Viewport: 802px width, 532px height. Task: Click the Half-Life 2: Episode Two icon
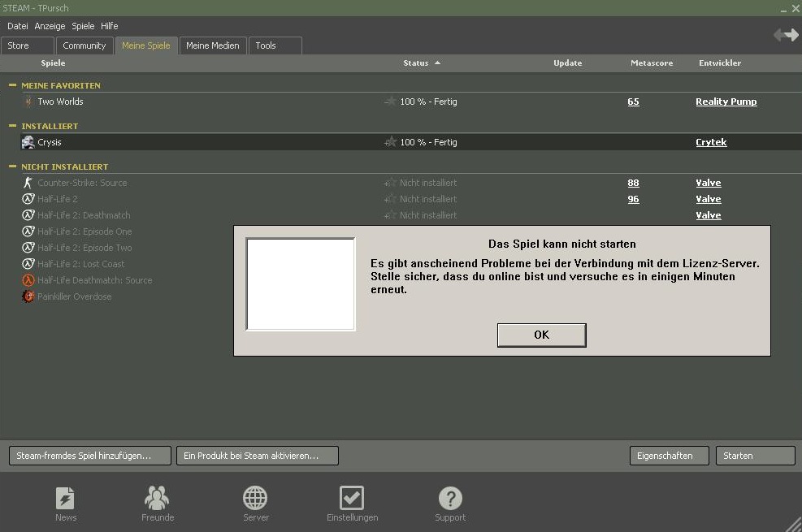[x=28, y=248]
